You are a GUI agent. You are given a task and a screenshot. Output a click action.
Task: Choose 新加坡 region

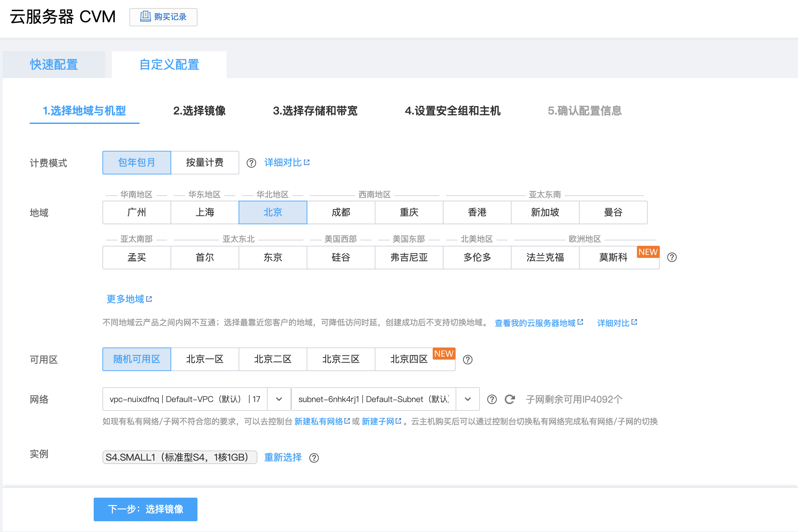click(545, 212)
